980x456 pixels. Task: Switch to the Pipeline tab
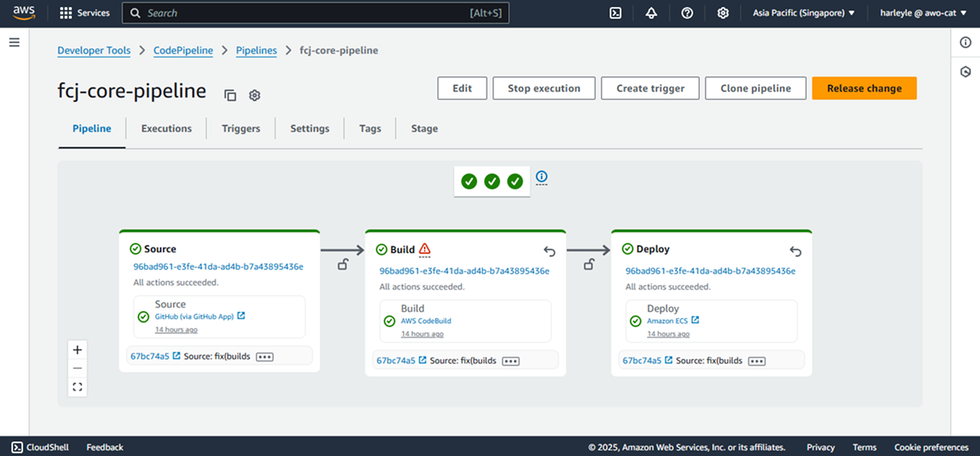point(92,129)
